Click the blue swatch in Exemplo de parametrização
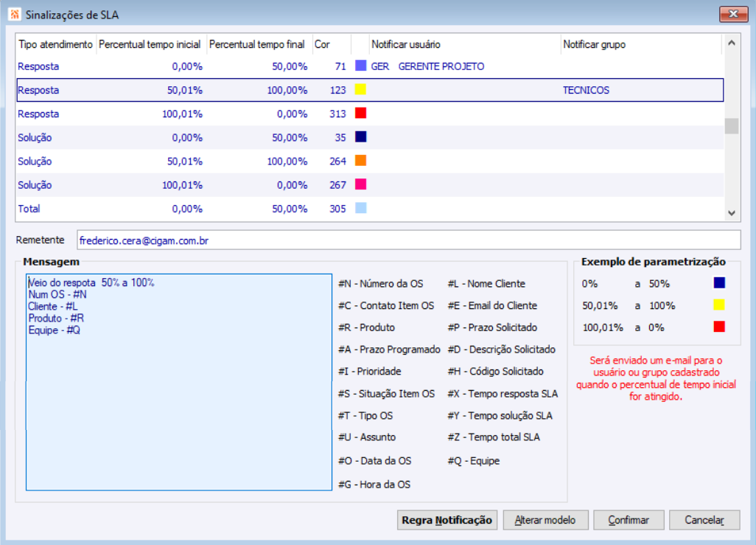The width and height of the screenshot is (756, 545). [x=719, y=283]
